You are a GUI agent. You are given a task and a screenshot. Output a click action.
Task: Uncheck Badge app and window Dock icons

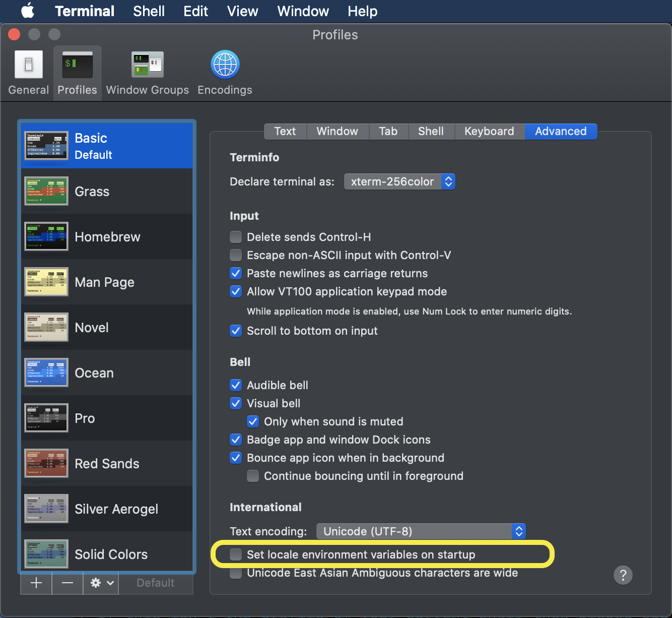tap(236, 440)
